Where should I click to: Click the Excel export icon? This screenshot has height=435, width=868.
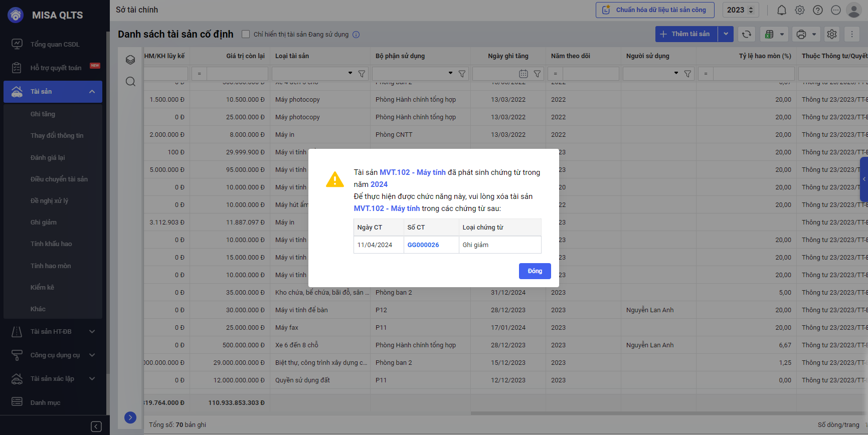[769, 34]
